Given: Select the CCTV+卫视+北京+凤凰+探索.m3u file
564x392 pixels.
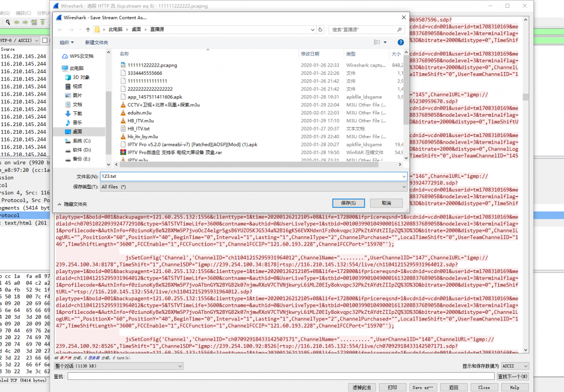Looking at the screenshot, I should [160, 105].
